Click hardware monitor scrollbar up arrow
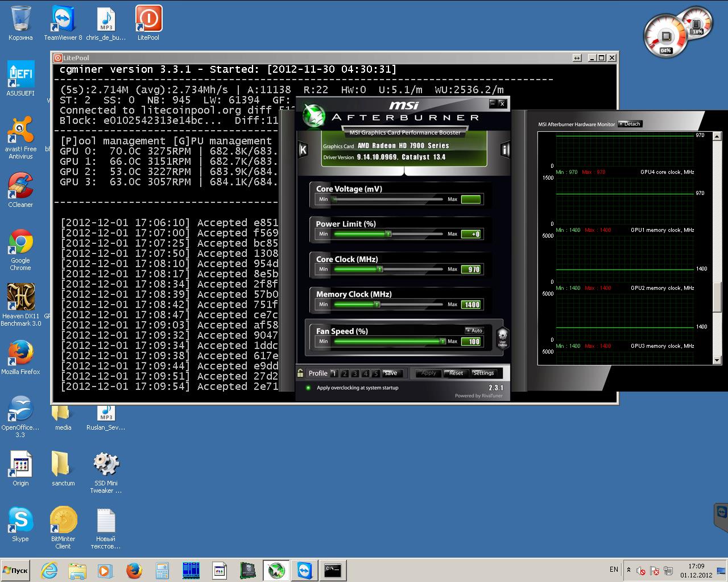The height and width of the screenshot is (582, 728). [x=717, y=136]
